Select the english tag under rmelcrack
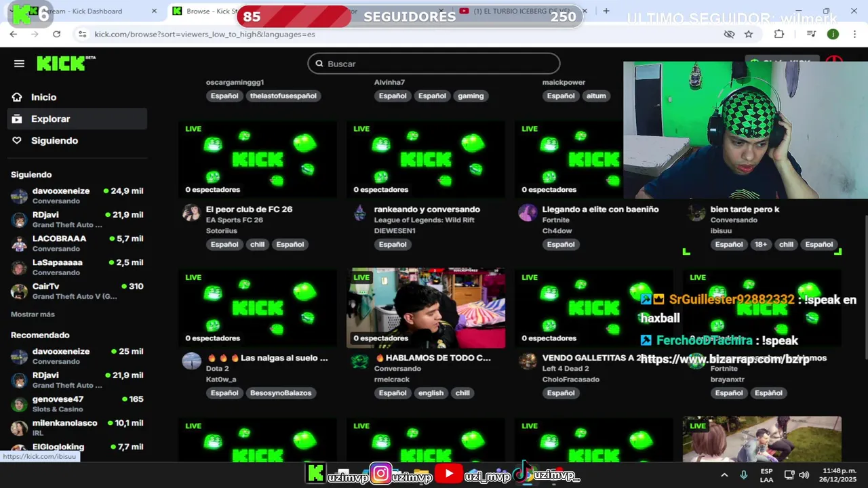This screenshot has width=868, height=488. coord(431,392)
